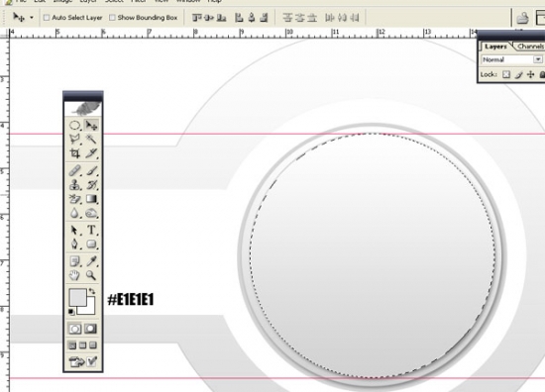This screenshot has width=545, height=392.
Task: Align left edges in options bar
Action: tap(239, 18)
